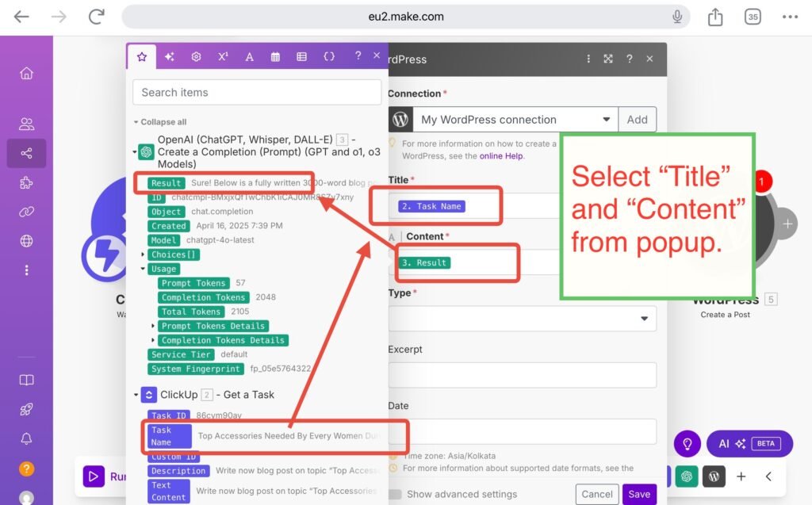Collapse the Usage item
Image resolution: width=812 pixels, height=505 pixels.
pyautogui.click(x=143, y=269)
